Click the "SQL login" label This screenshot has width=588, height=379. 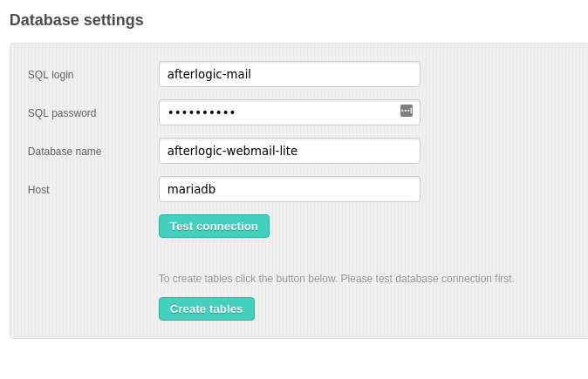point(51,75)
